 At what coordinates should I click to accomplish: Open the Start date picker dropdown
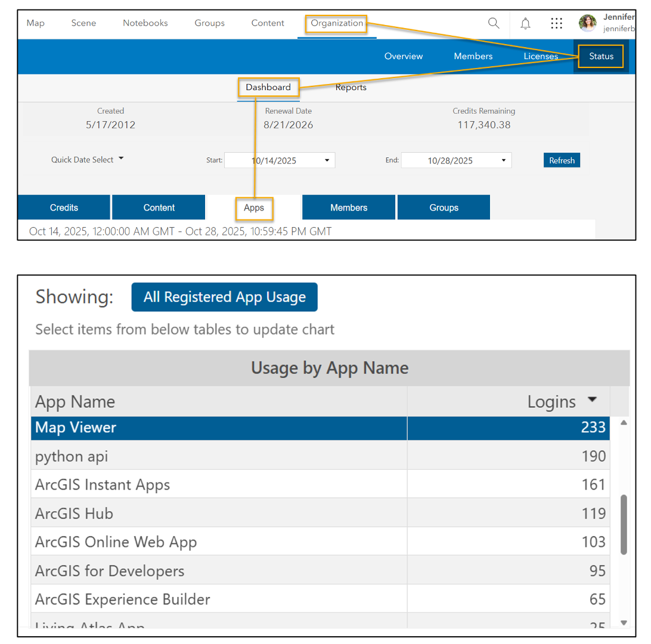click(x=327, y=160)
